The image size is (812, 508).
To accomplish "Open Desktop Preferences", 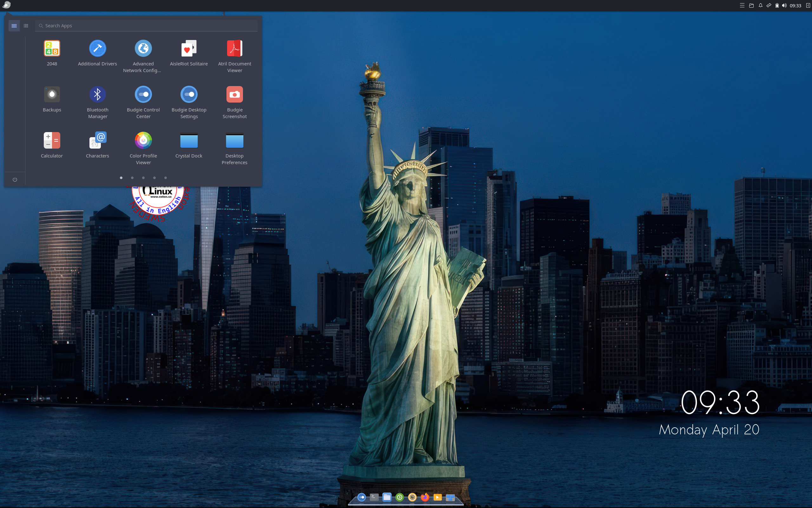I will (234, 149).
